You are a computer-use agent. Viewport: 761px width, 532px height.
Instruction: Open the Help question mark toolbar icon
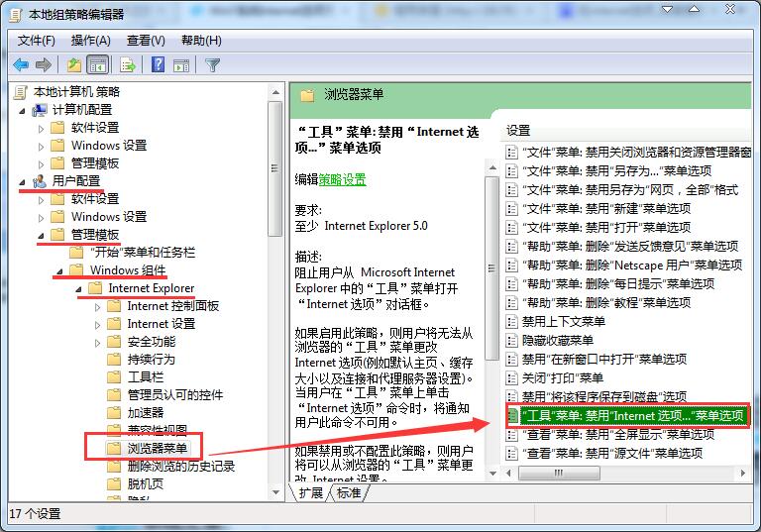(x=158, y=64)
